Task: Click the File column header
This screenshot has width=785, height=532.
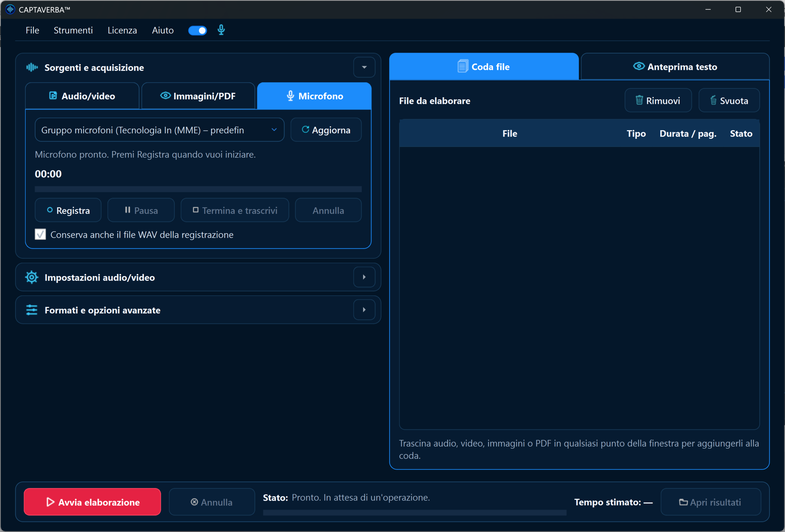Action: click(510, 134)
